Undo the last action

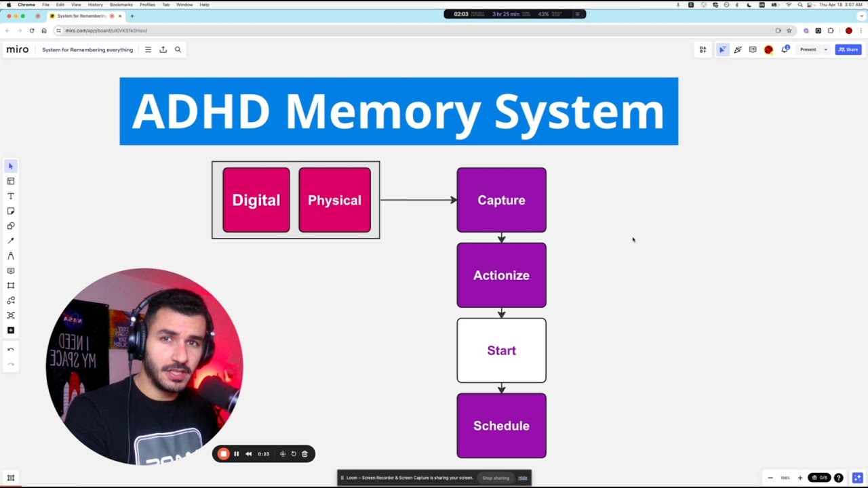11,350
